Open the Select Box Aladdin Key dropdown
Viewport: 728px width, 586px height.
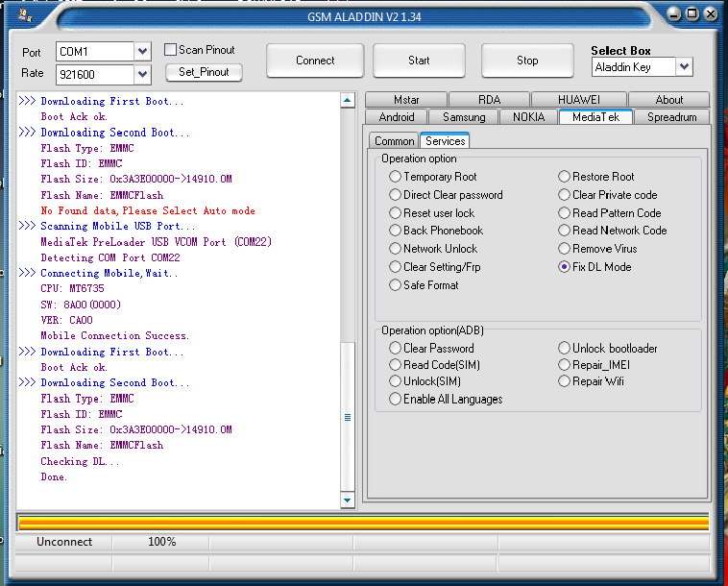pyautogui.click(x=684, y=67)
